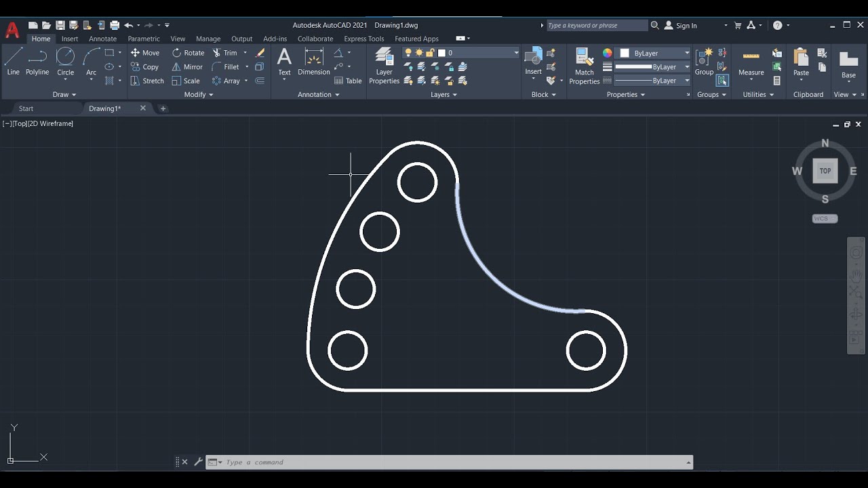Viewport: 868px width, 488px height.
Task: Click the Stretch tool
Action: [147, 81]
